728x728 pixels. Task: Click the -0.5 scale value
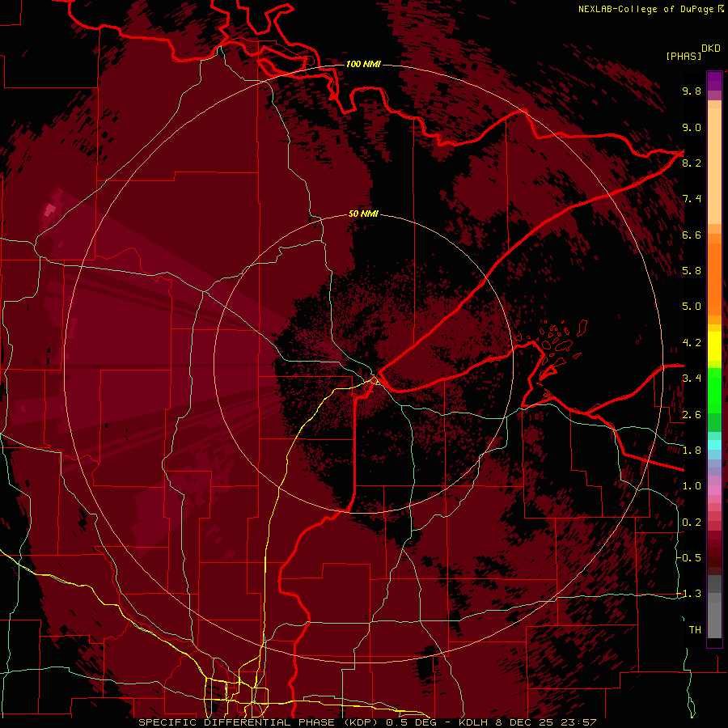tap(689, 558)
